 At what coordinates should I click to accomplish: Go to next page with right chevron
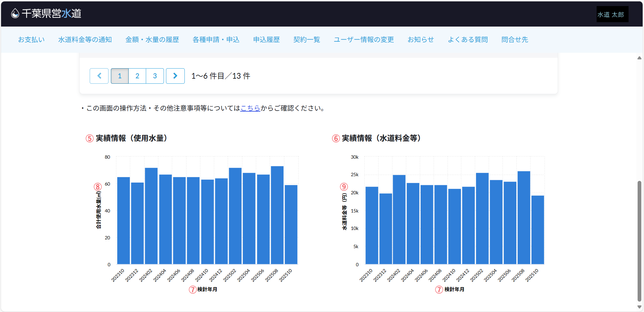coord(175,76)
